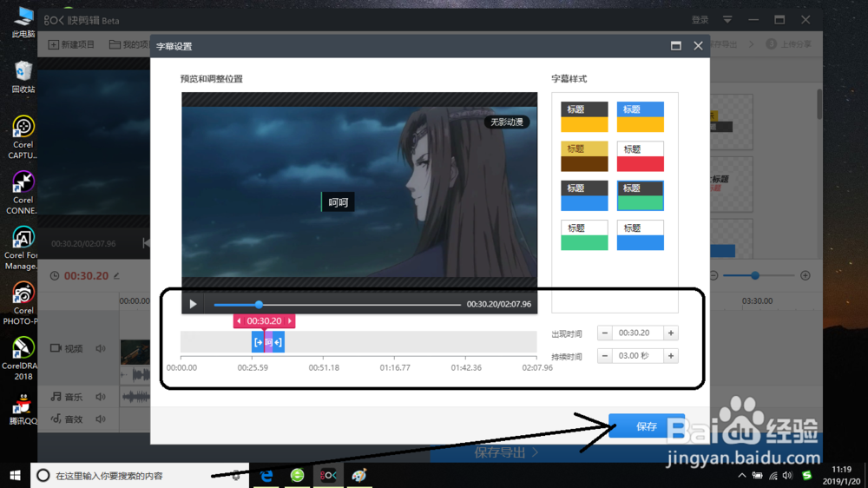Open the 腾讯QQ desktop shortcut
The image size is (868, 488).
(23, 409)
